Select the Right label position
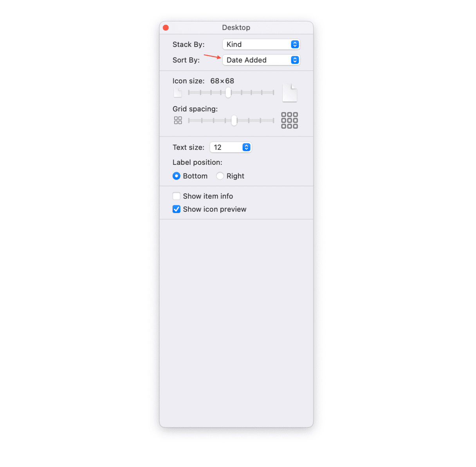Viewport: 476px width, 467px height. pyautogui.click(x=220, y=176)
